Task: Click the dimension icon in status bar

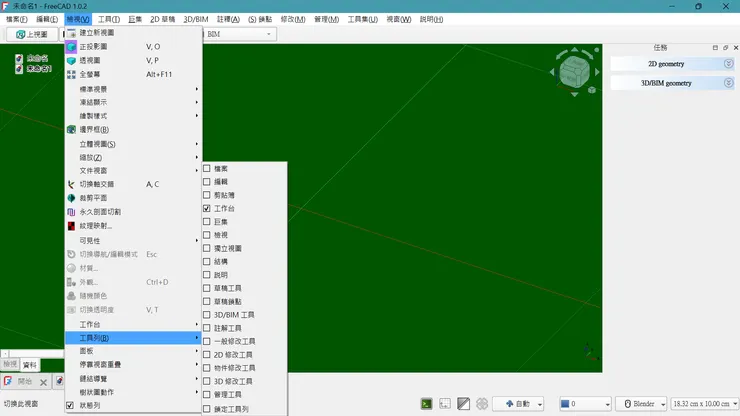Action: (x=445, y=404)
